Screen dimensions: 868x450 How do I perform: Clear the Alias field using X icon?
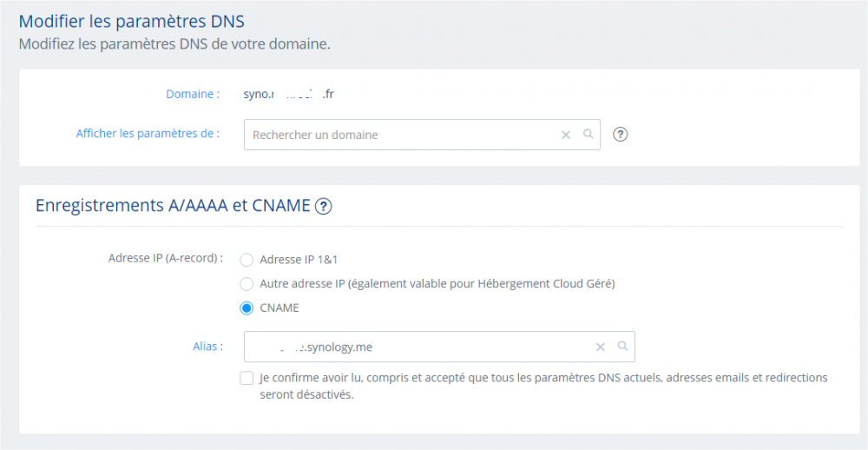tap(600, 347)
